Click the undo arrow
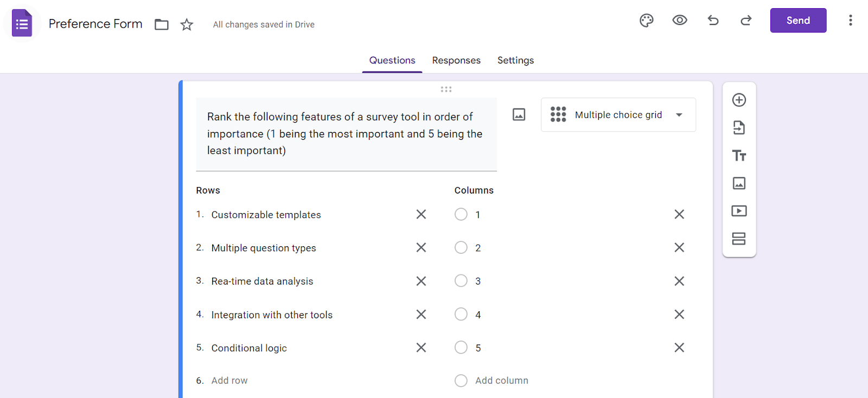The height and width of the screenshot is (398, 868). [713, 21]
